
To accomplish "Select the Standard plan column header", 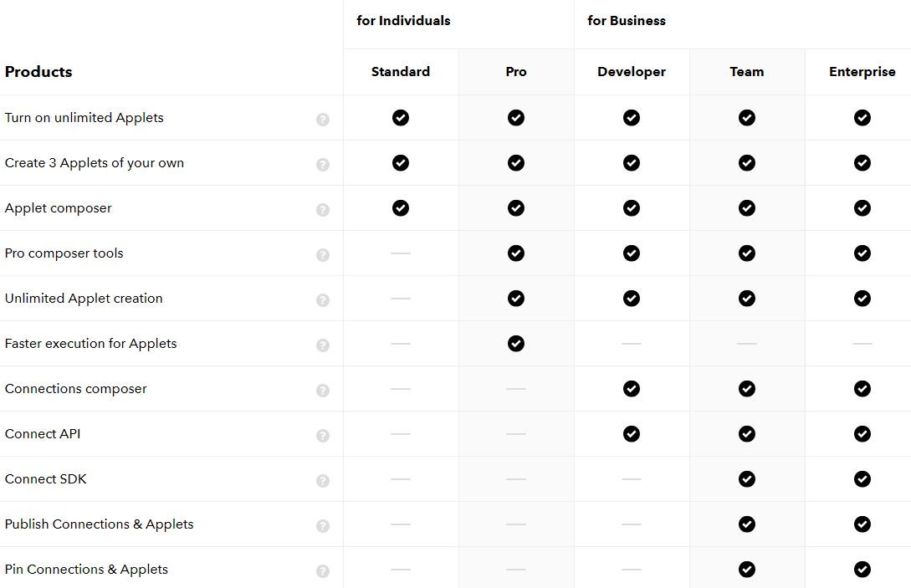I will click(401, 72).
